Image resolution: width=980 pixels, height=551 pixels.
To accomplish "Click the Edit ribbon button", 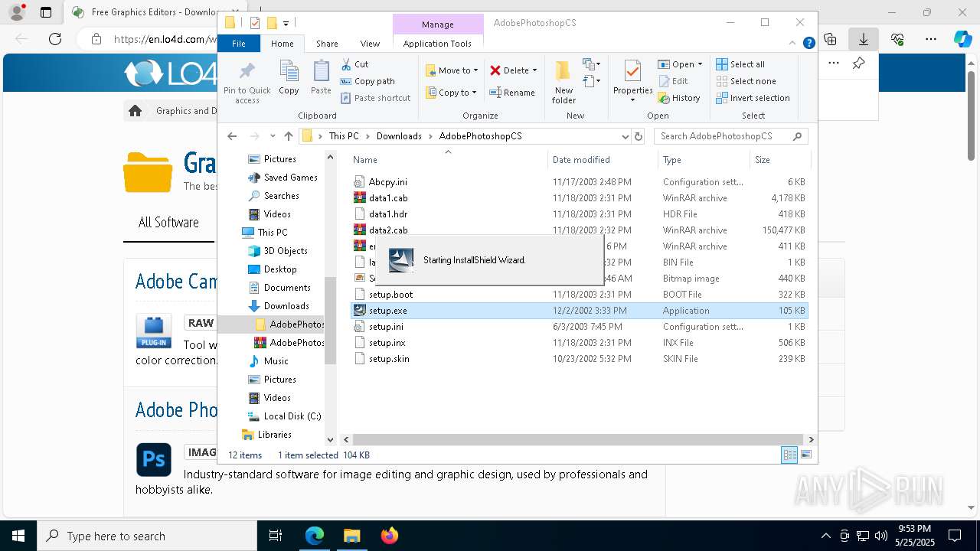I will pyautogui.click(x=672, y=81).
